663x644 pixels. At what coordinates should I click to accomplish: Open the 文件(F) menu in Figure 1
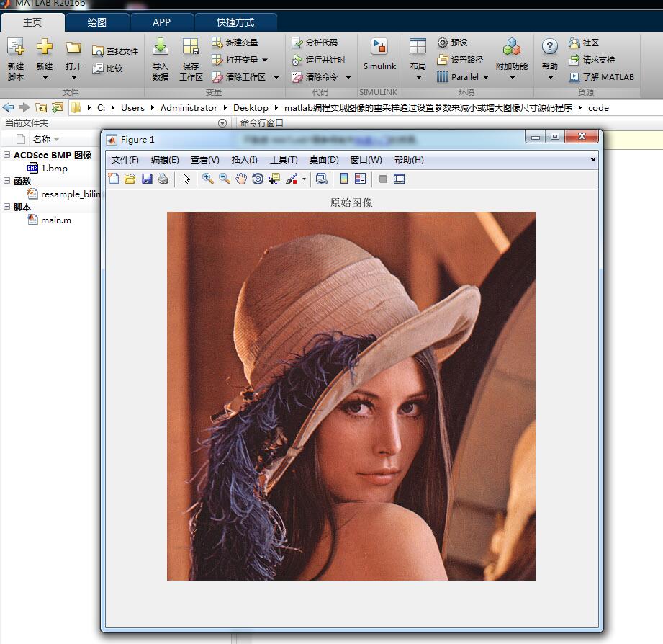pyautogui.click(x=125, y=160)
